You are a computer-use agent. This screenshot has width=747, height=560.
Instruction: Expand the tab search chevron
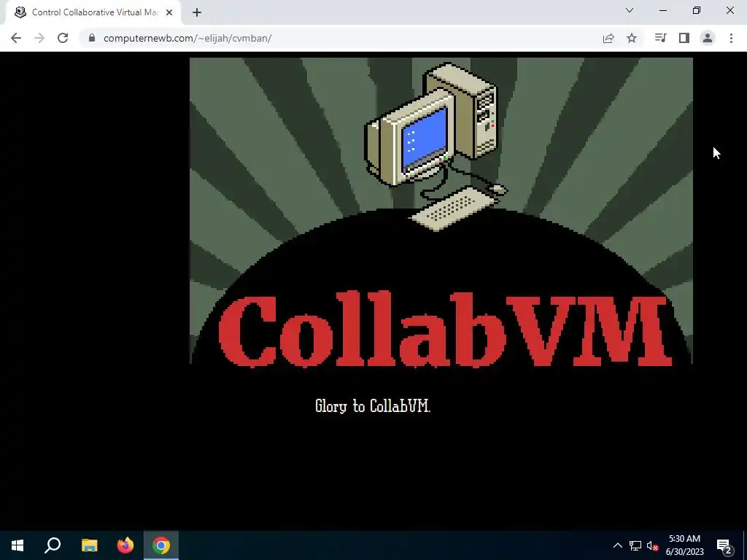click(630, 10)
